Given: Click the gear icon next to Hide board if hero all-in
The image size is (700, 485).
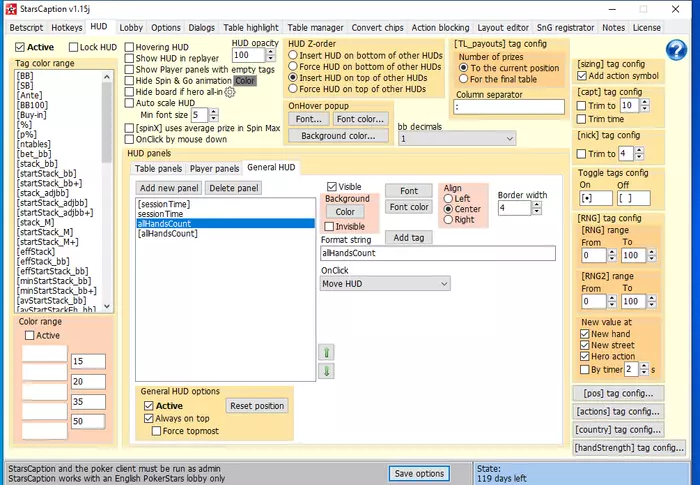Looking at the screenshot, I should [x=229, y=92].
